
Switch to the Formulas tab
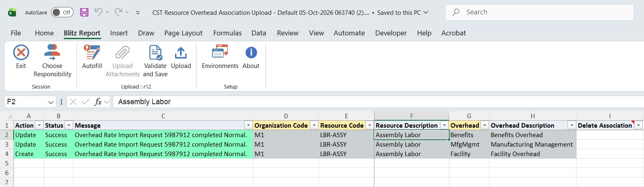227,33
